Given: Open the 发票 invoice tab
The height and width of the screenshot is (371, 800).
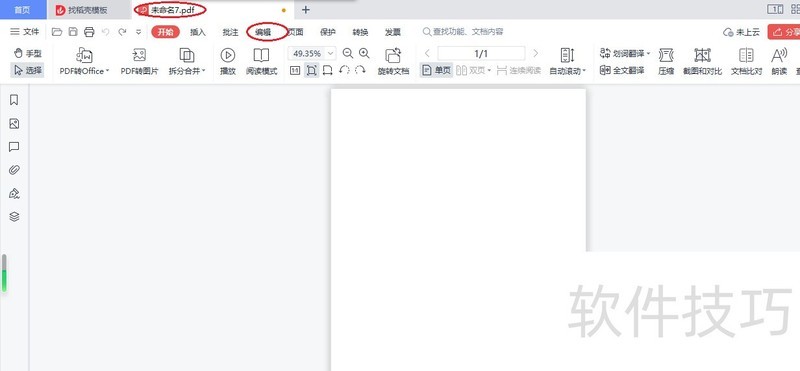Looking at the screenshot, I should coord(393,32).
